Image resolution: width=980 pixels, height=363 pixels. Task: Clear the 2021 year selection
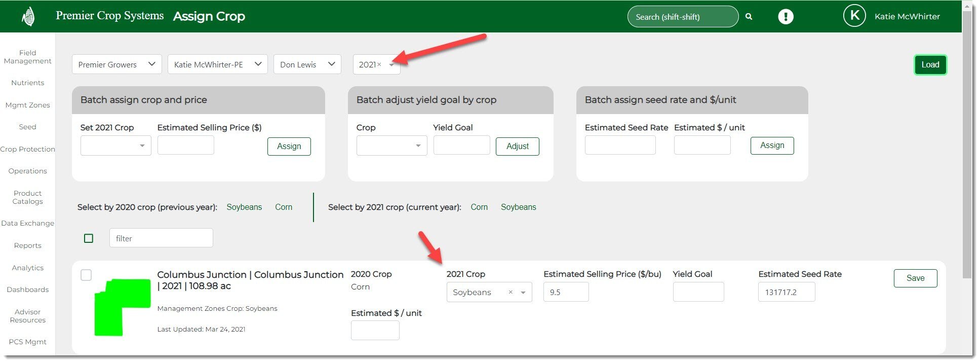point(379,64)
